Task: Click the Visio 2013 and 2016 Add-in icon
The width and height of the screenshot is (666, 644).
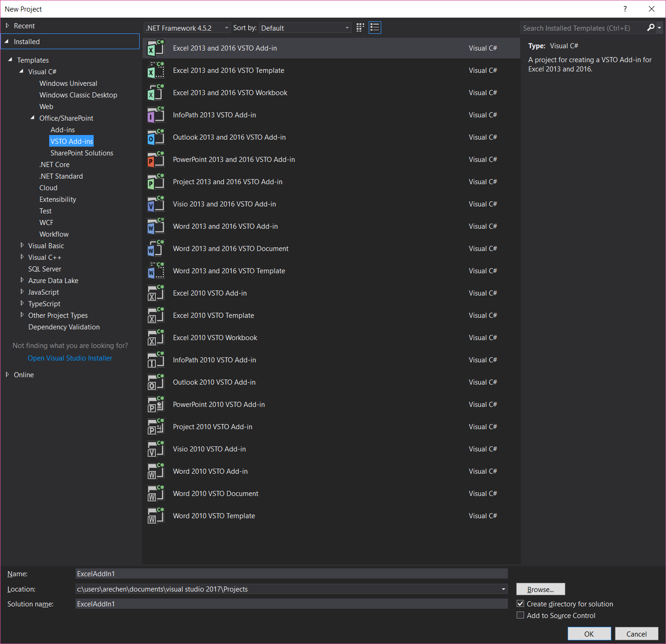Action: tap(155, 204)
